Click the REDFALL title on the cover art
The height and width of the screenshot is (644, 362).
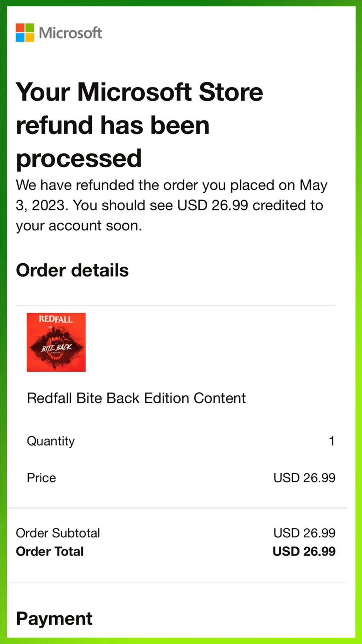pos(56,319)
